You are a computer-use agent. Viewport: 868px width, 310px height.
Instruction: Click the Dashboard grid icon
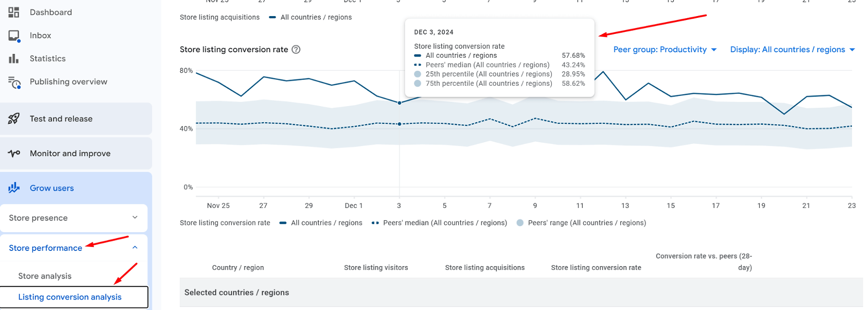pyautogui.click(x=13, y=12)
